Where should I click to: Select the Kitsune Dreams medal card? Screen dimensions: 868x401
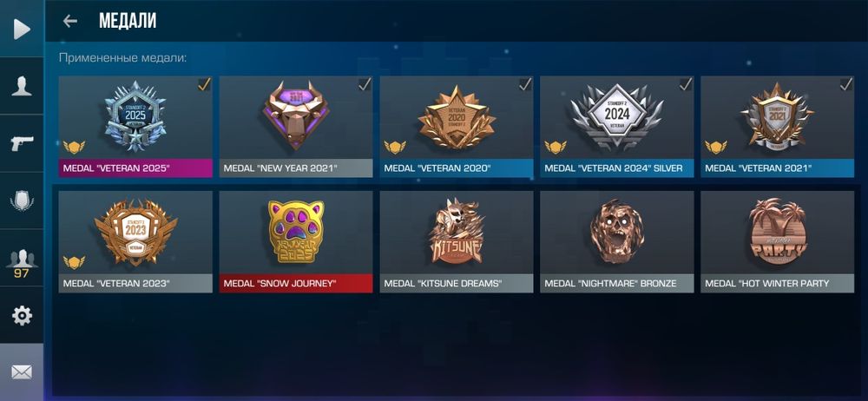point(457,241)
